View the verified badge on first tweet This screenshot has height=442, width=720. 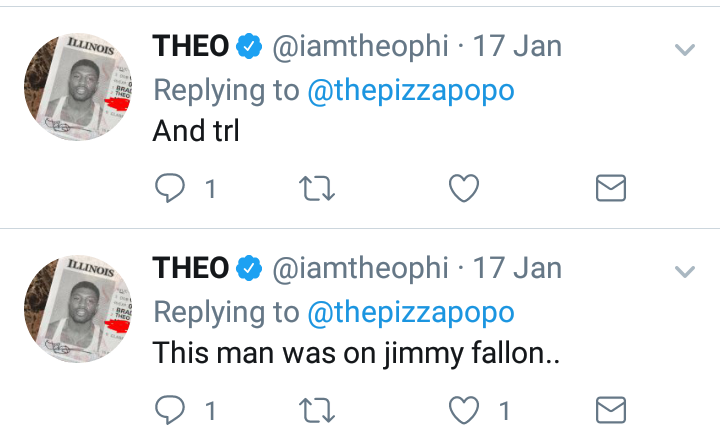[249, 46]
